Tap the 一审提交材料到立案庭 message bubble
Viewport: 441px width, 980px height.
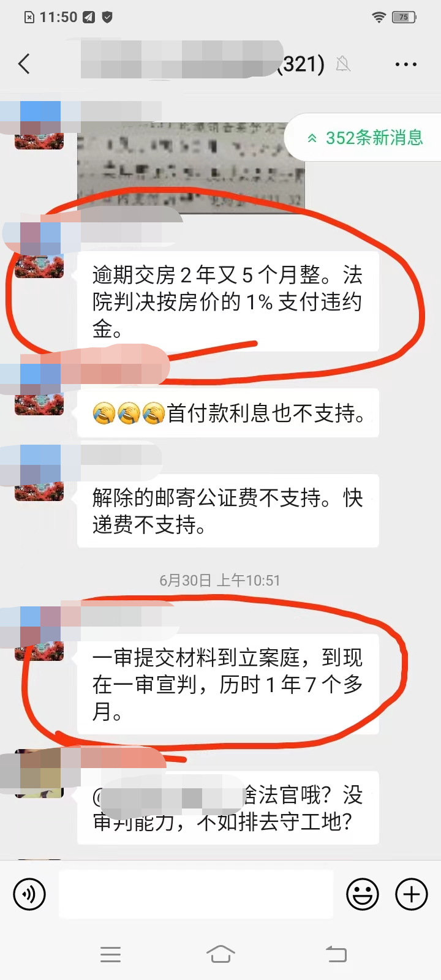pyautogui.click(x=228, y=684)
